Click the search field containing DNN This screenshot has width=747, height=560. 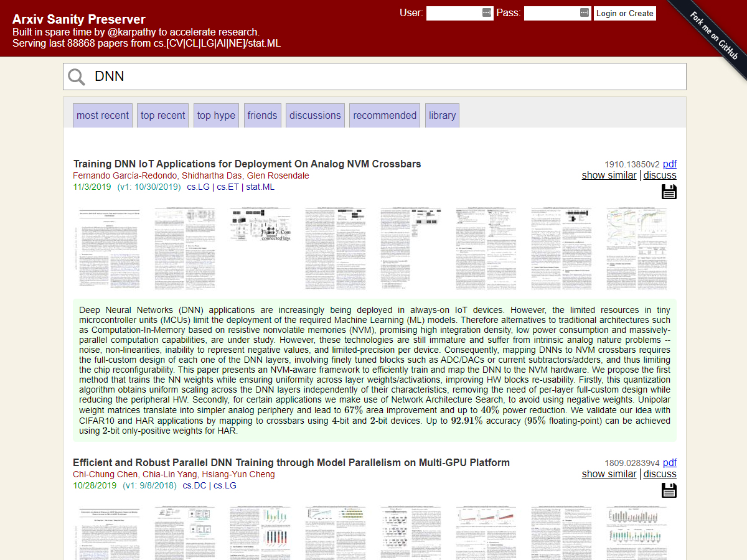(386, 77)
